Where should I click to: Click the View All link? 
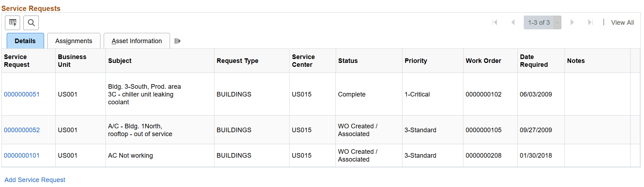click(622, 23)
